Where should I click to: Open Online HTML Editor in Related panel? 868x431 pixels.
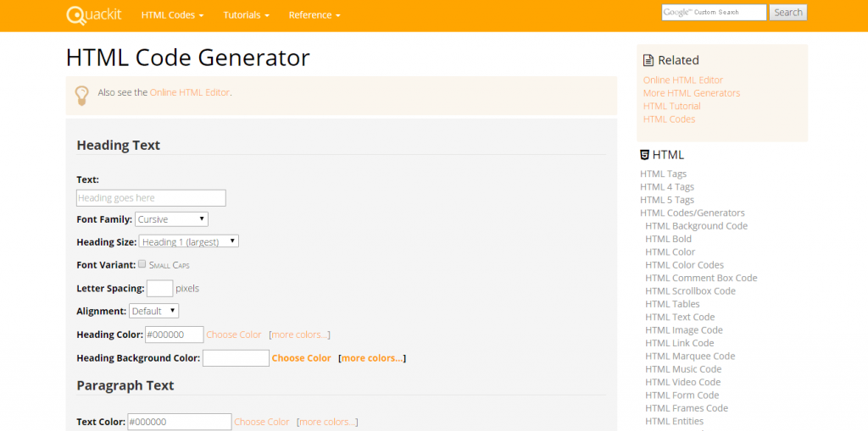point(683,80)
